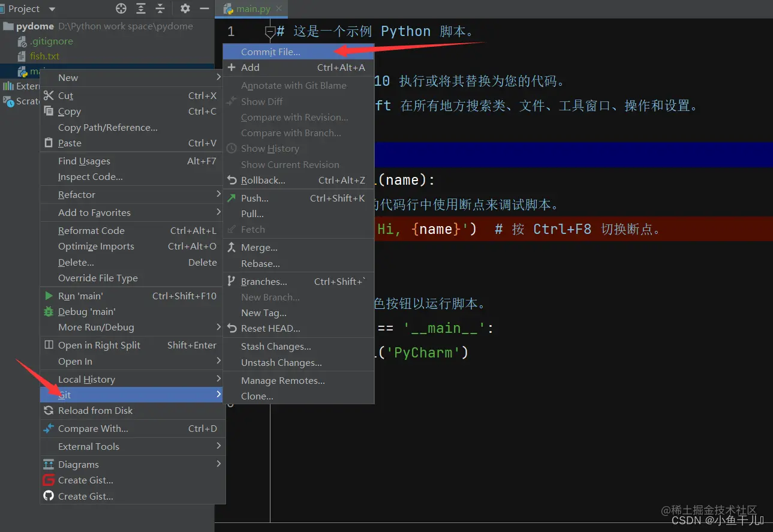Click the Reset HEAD arrow icon

[232, 328]
